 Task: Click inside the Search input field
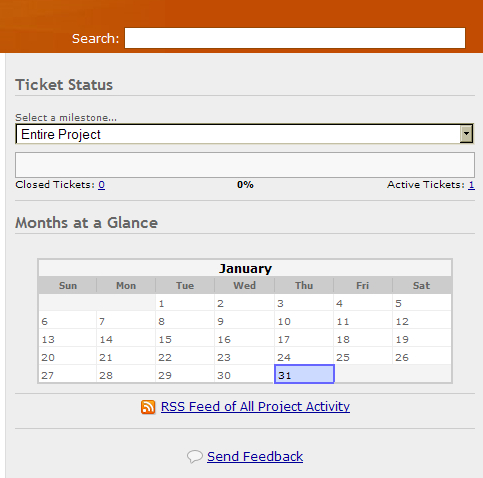[295, 38]
